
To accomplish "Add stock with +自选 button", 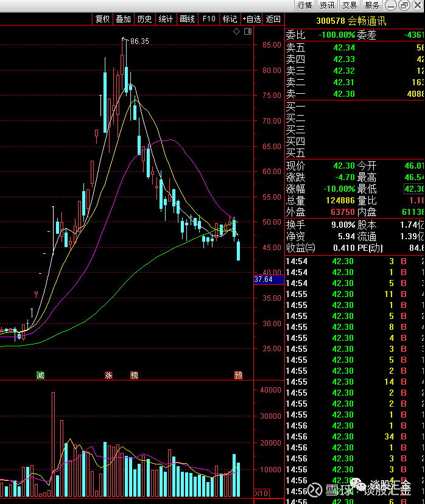I will [x=251, y=19].
